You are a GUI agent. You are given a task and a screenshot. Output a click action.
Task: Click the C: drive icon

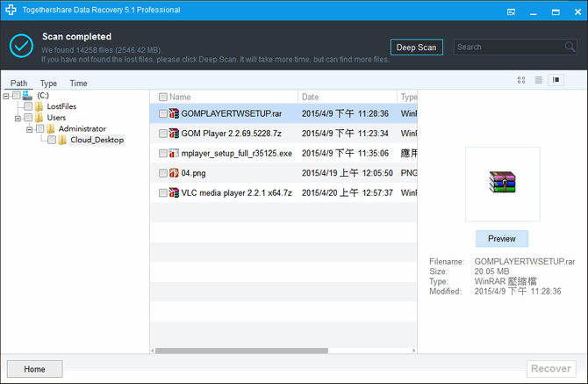pyautogui.click(x=27, y=96)
